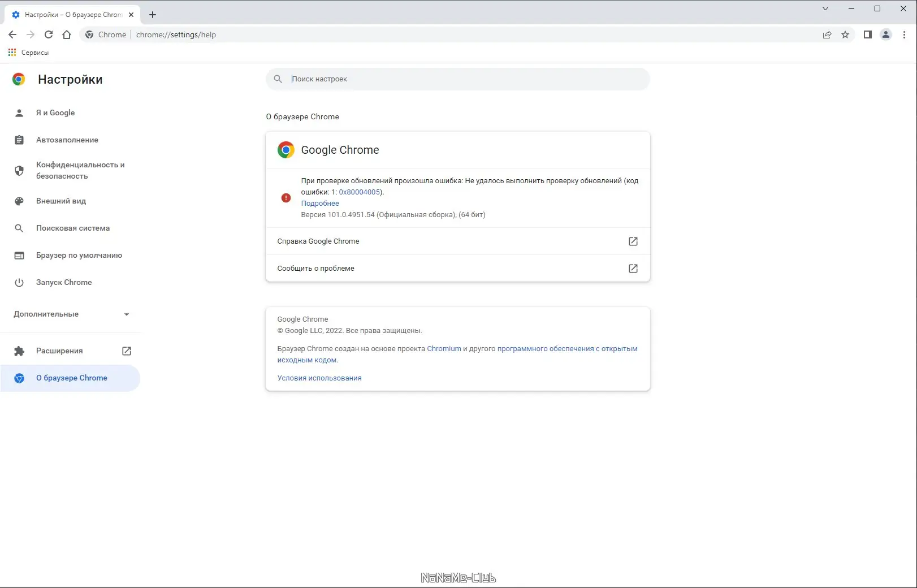Open the Сервисы apps shortcut

[x=29, y=53]
